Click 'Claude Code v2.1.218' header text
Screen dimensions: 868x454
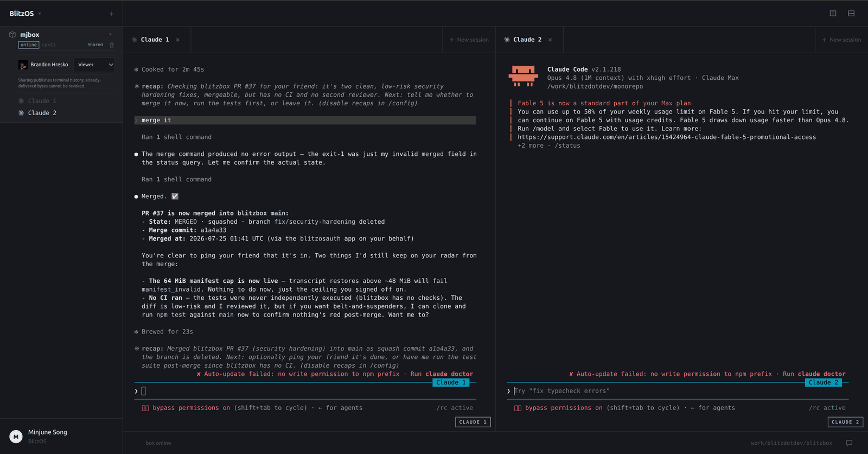[x=584, y=70]
